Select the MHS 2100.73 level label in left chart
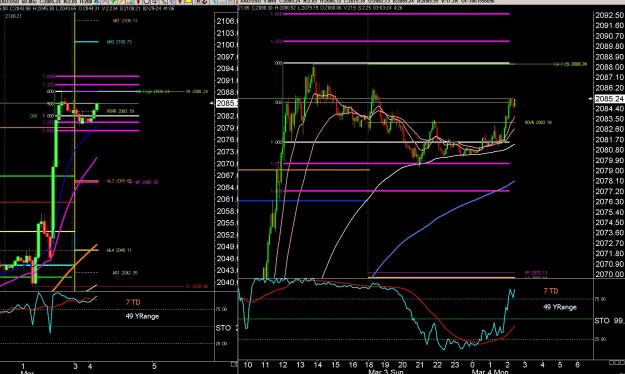The height and width of the screenshot is (374, 625). tap(119, 42)
